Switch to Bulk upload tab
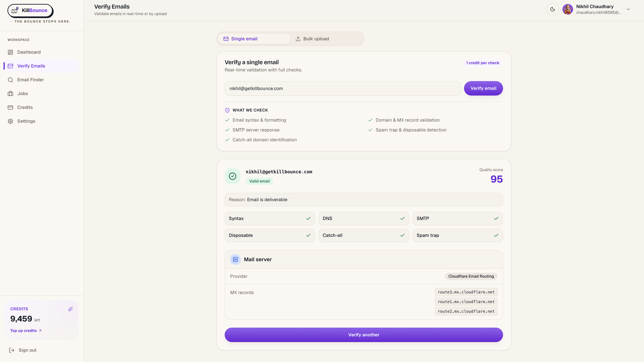644x362 pixels. [326, 39]
